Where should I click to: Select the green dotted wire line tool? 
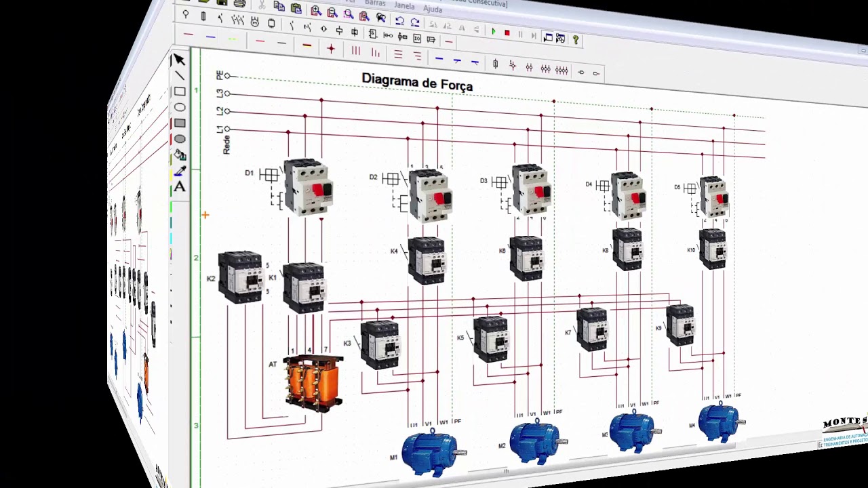click(x=232, y=39)
